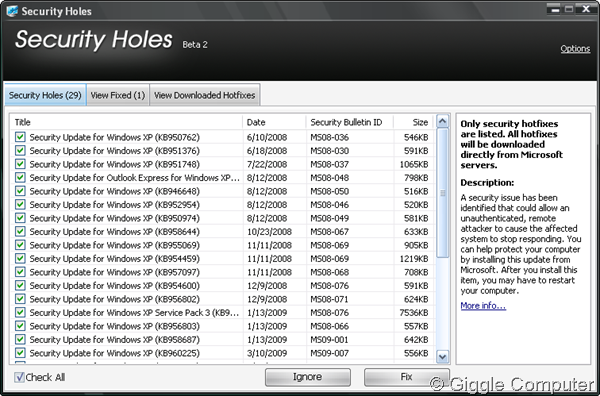600x396 pixels.
Task: Click the size value 1065KB
Action: click(414, 164)
